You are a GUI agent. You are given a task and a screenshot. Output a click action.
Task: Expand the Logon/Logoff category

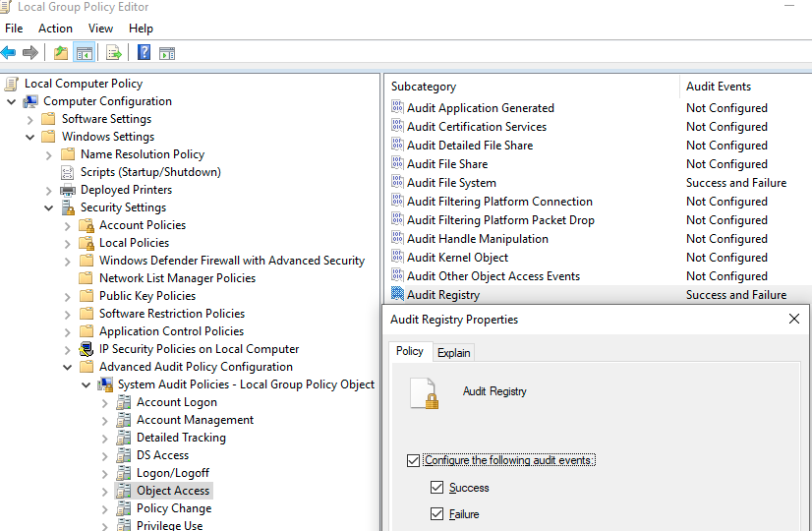[x=104, y=474]
